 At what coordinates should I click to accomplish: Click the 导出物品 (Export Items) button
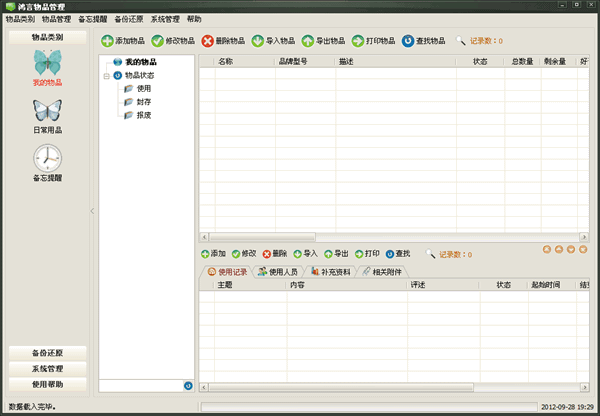click(x=322, y=41)
